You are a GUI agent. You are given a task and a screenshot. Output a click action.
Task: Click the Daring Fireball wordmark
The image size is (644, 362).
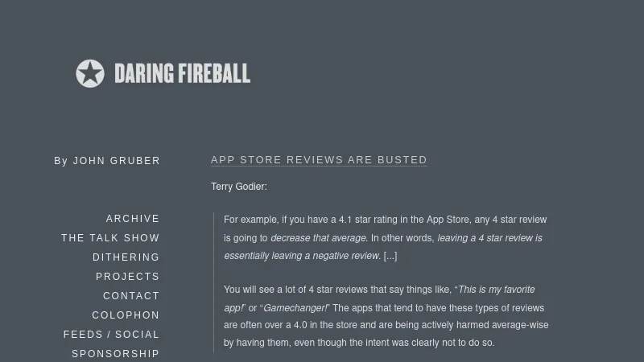click(182, 74)
